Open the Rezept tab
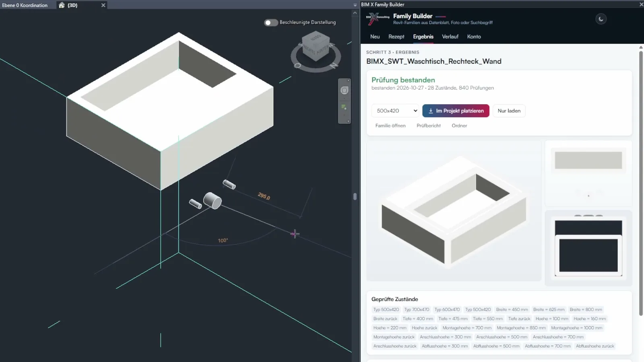 coord(396,37)
